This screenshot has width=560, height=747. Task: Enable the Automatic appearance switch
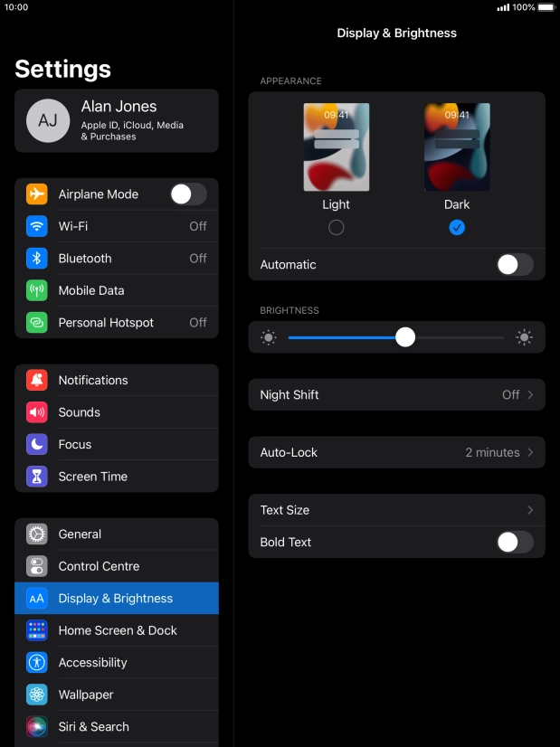click(x=515, y=265)
